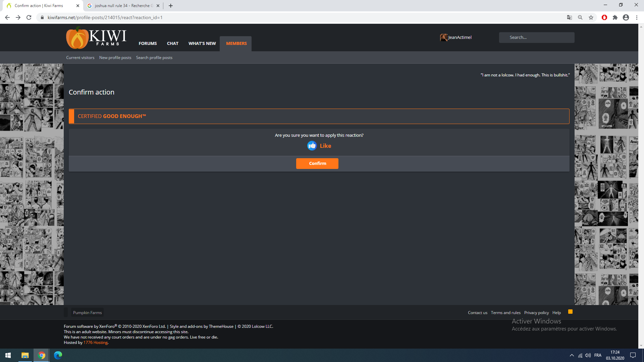
Task: Open the zoom magnifier in address bar
Action: (x=580, y=17)
